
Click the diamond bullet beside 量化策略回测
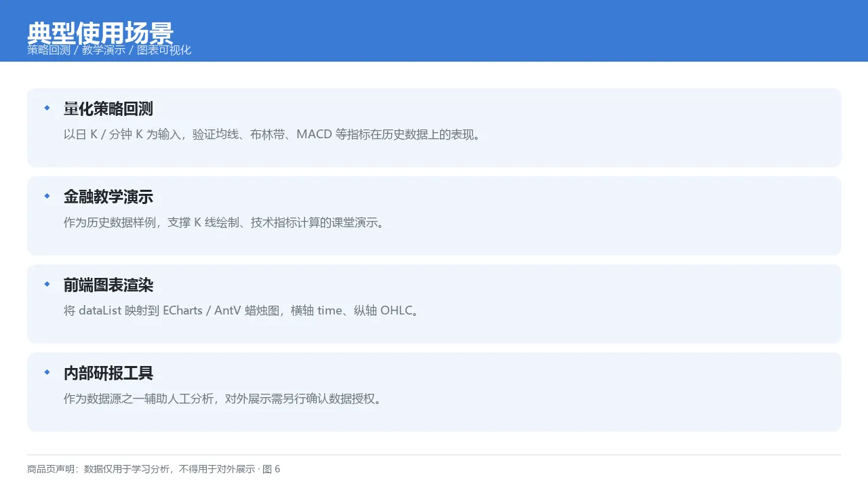tap(47, 108)
